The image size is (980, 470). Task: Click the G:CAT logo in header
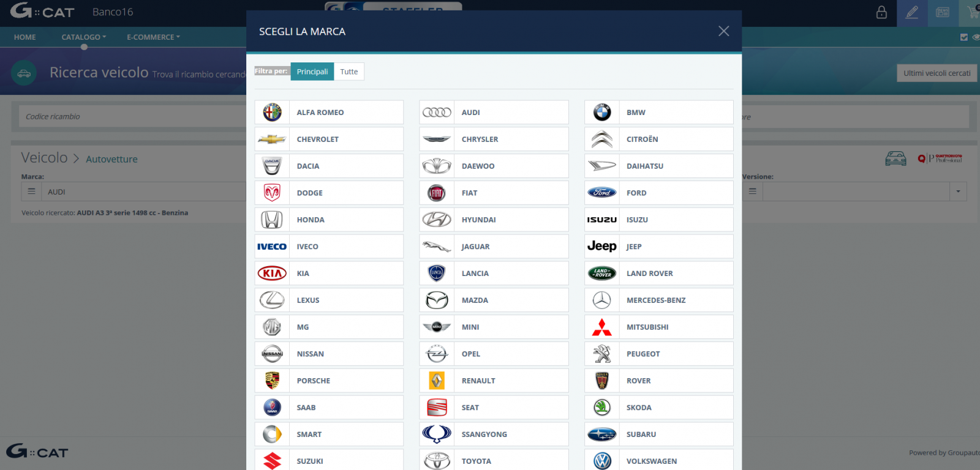tap(42, 11)
